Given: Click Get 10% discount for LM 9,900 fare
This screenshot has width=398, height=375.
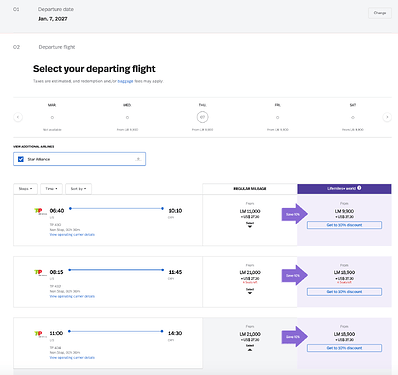Looking at the screenshot, I should point(344,225).
